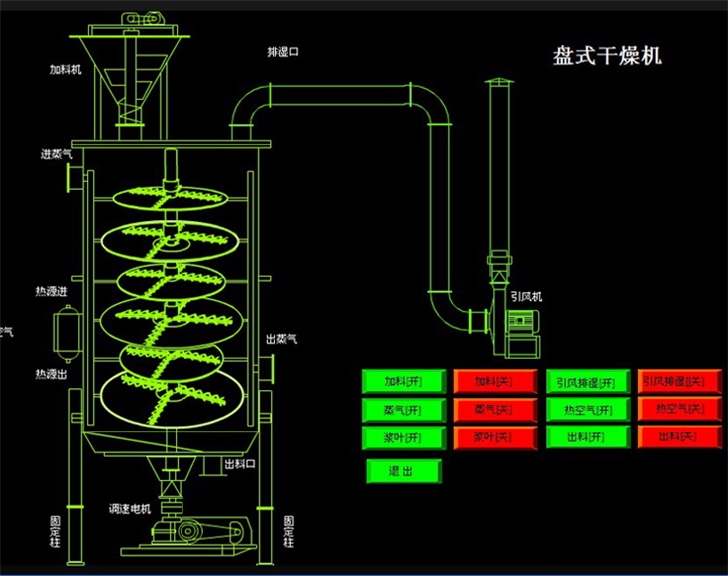Viewport: 728px width, 576px height.
Task: Click the top drying disc in the dryer
Action: (173, 198)
